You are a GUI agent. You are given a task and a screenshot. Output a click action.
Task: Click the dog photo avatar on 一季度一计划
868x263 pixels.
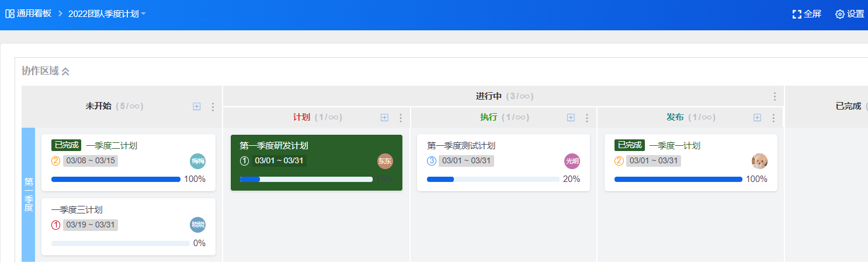[759, 162]
